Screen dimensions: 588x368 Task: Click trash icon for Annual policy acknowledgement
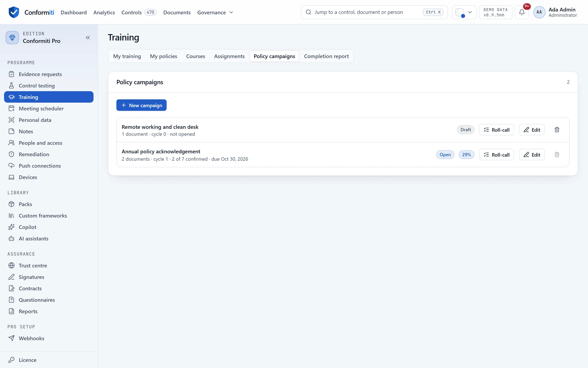[557, 155]
